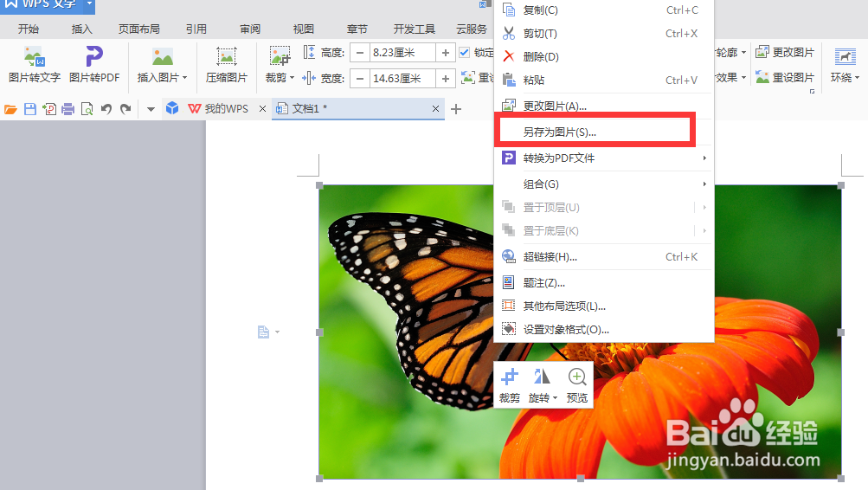Choose 其他布局选项(L)... from the context menu
The height and width of the screenshot is (490, 868).
[x=603, y=306]
